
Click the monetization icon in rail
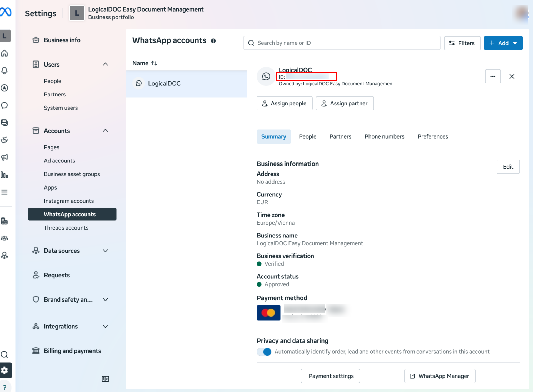tap(5, 140)
